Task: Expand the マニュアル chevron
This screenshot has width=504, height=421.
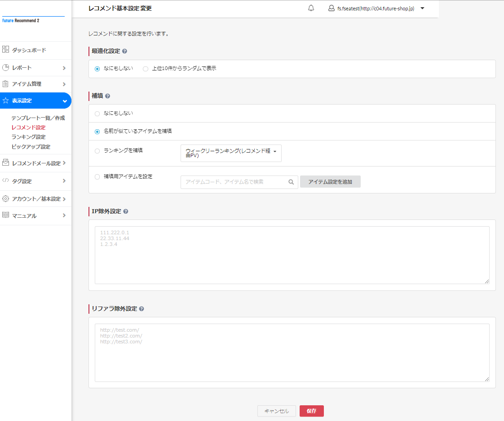Action: coord(64,215)
